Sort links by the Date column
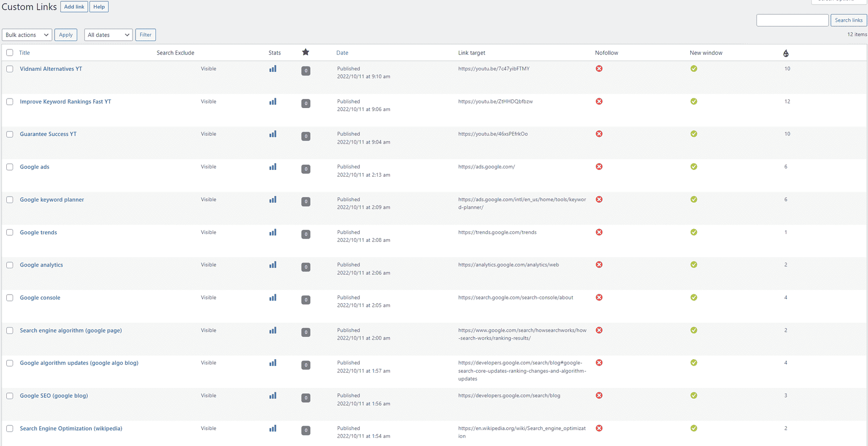The width and height of the screenshot is (868, 446). pyautogui.click(x=342, y=52)
